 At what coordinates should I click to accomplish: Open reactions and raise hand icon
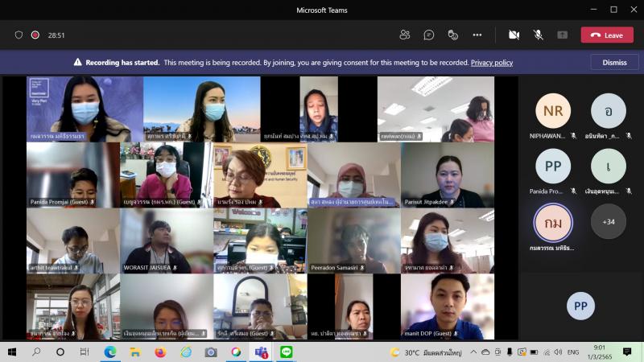[453, 35]
